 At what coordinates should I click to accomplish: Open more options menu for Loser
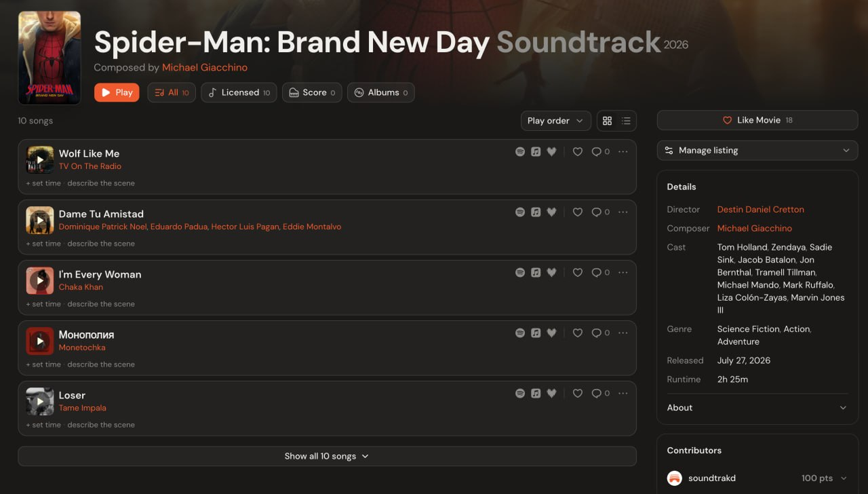[x=623, y=394]
